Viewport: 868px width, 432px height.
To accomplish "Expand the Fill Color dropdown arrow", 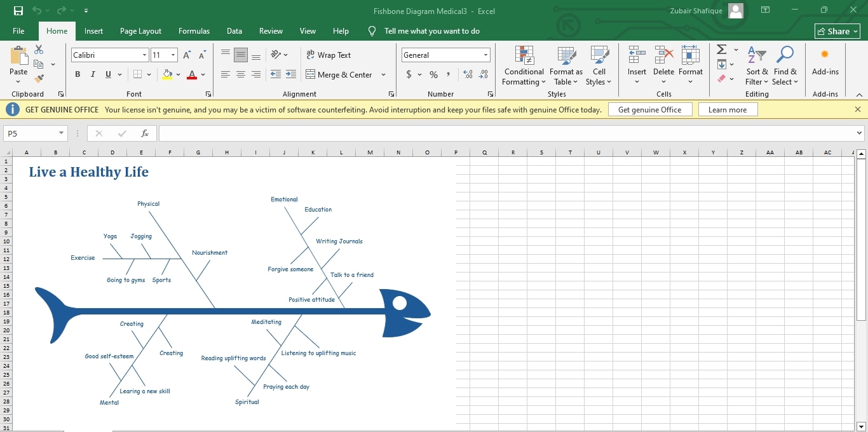I will click(x=178, y=74).
